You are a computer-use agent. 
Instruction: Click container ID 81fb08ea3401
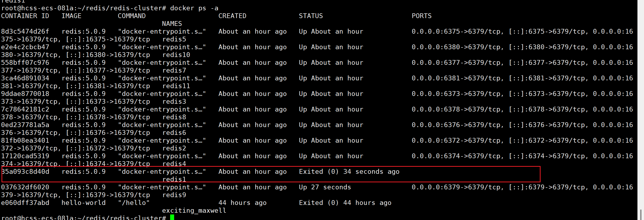pos(25,141)
